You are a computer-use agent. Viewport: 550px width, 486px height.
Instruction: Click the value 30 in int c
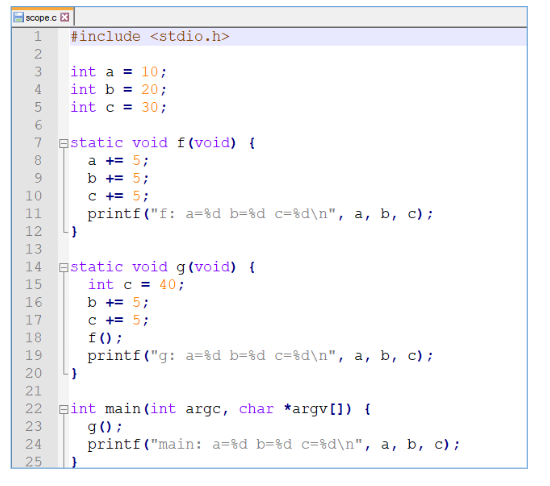point(149,107)
